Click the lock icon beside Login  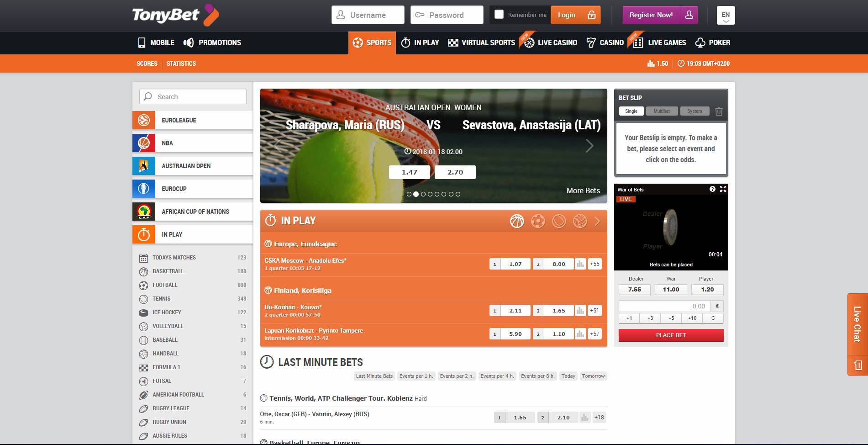(x=592, y=15)
